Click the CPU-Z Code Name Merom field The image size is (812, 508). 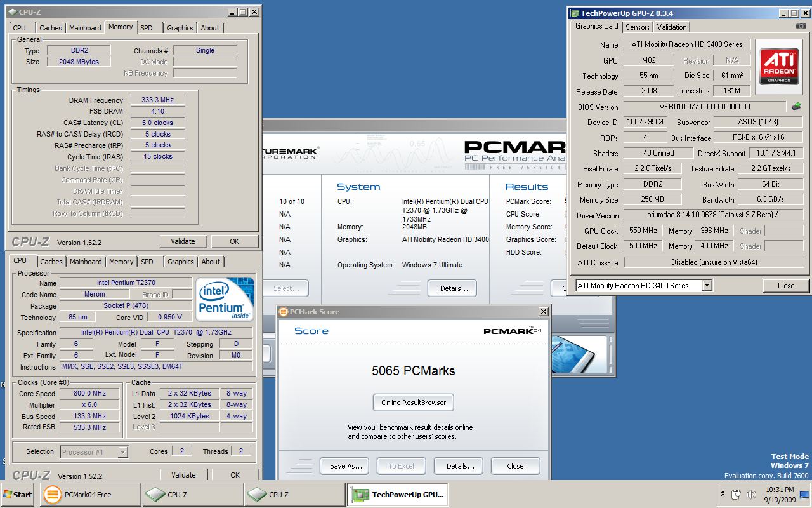95,294
